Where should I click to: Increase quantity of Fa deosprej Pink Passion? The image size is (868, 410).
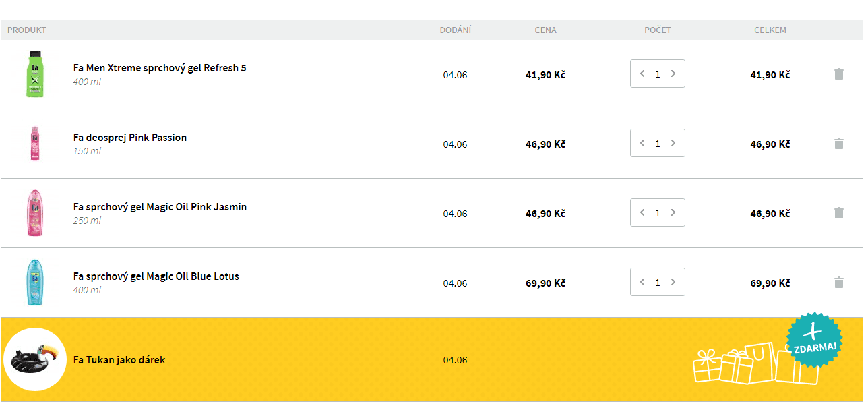[673, 143]
